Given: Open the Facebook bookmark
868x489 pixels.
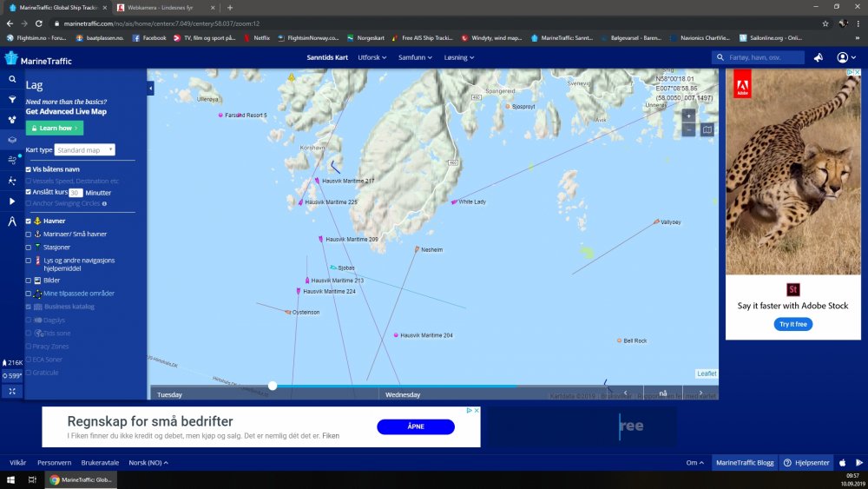Looking at the screenshot, I should click(149, 38).
